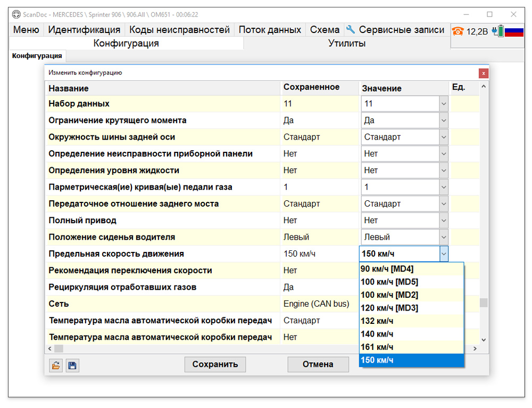This screenshot has height=408, width=532.
Task: Click Рекомендация переключения скорости row label
Action: [x=130, y=271]
